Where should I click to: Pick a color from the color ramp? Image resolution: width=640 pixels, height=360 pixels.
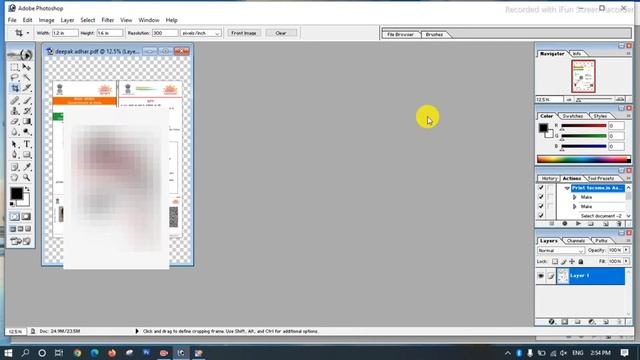click(584, 159)
